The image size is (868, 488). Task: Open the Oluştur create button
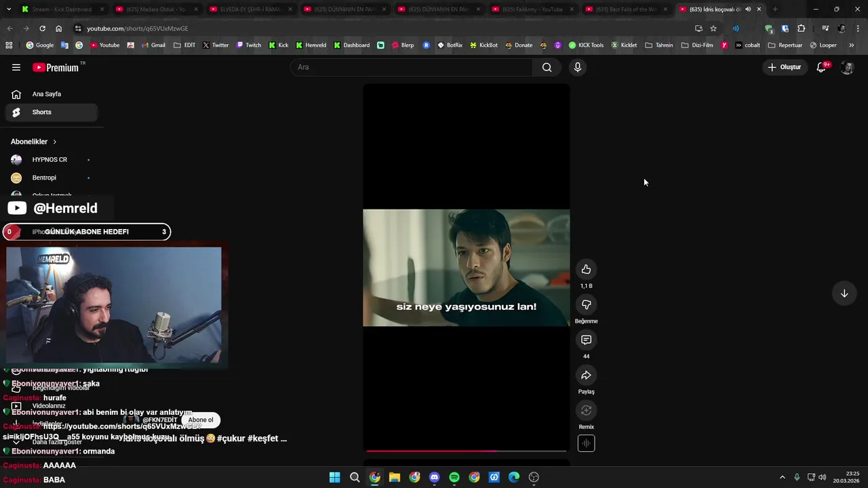click(x=785, y=67)
